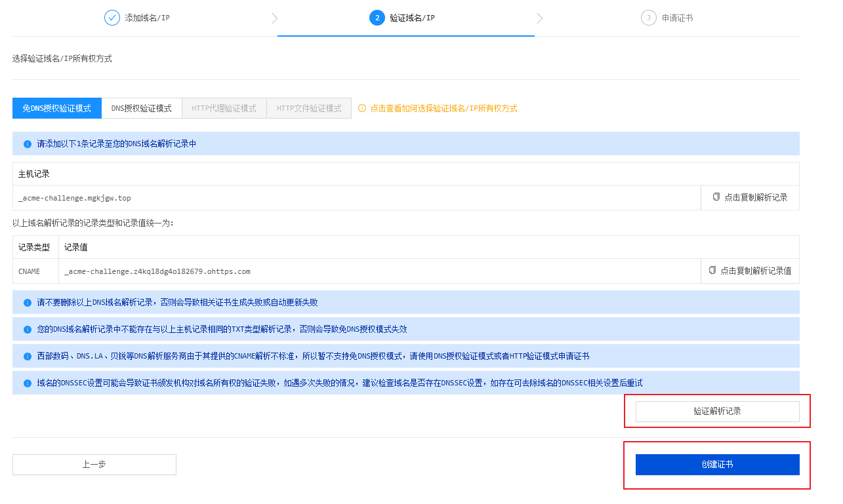The width and height of the screenshot is (843, 504).
Task: Click the chevron arrow before 申请证书 step
Action: pyautogui.click(x=539, y=18)
